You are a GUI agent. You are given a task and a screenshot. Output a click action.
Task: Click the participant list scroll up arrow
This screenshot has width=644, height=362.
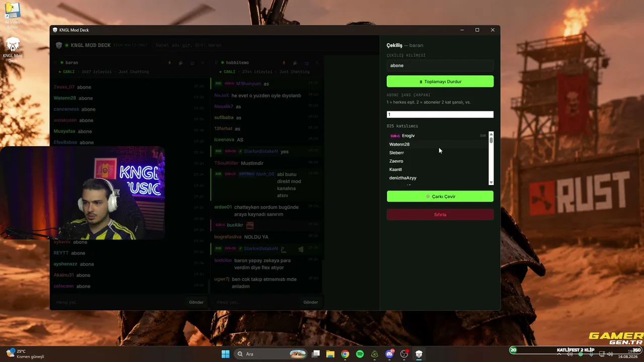pos(491,134)
